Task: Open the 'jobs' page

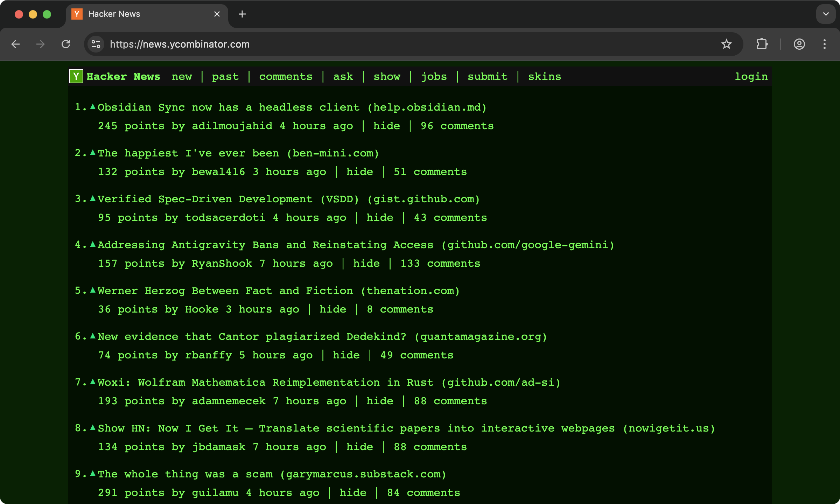Action: [x=434, y=77]
